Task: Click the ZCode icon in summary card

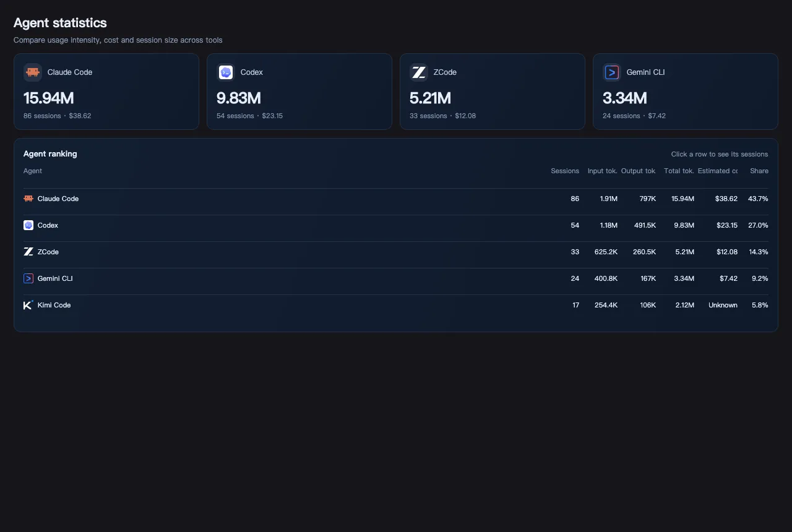Action: [419, 72]
